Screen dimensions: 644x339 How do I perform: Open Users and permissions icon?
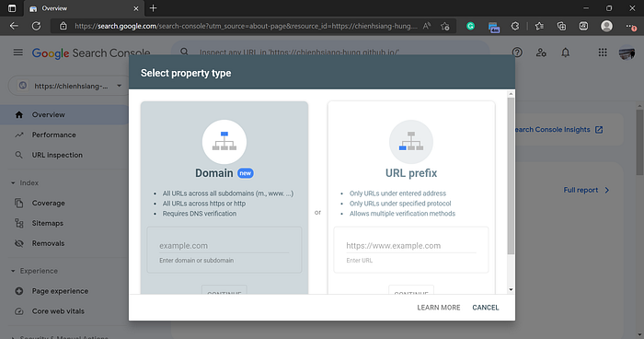tap(541, 53)
